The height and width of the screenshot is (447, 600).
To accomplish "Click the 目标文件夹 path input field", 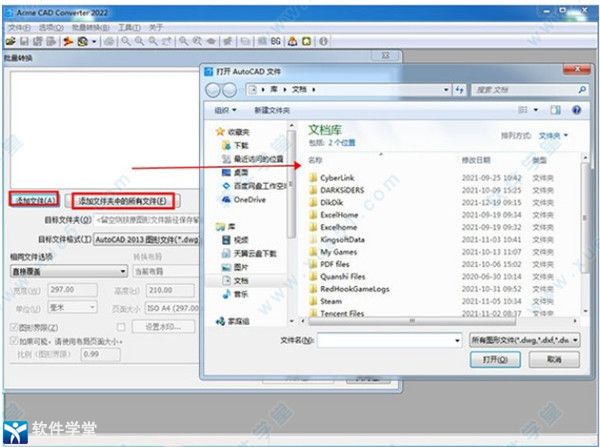I will click(147, 220).
